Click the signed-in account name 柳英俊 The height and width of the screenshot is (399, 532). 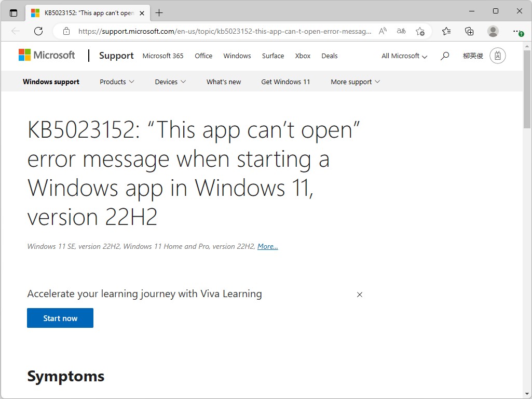click(x=473, y=56)
